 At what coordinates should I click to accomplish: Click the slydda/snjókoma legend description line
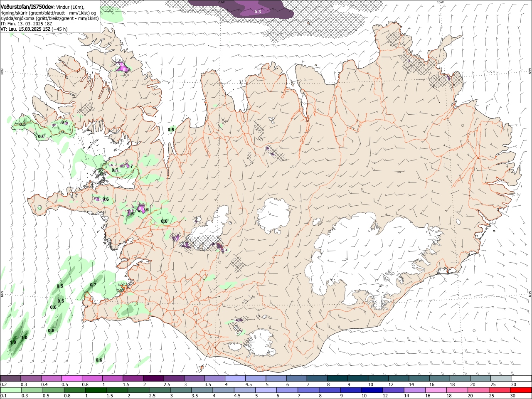tap(49, 18)
